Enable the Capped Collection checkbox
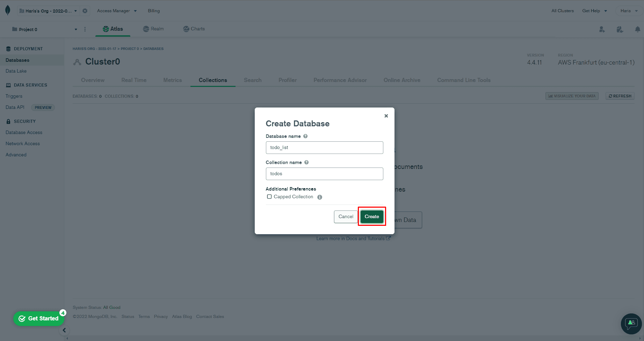Screen dimensions: 644x341 click(x=269, y=197)
